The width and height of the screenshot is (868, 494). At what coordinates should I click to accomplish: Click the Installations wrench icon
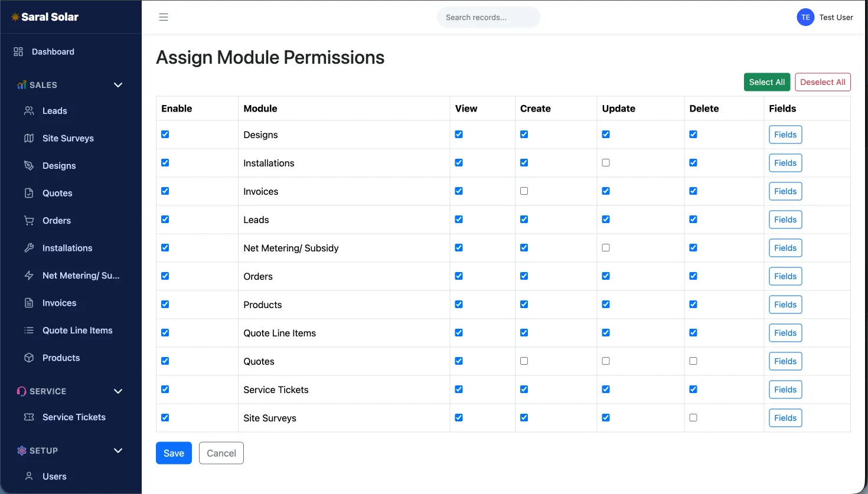29,248
